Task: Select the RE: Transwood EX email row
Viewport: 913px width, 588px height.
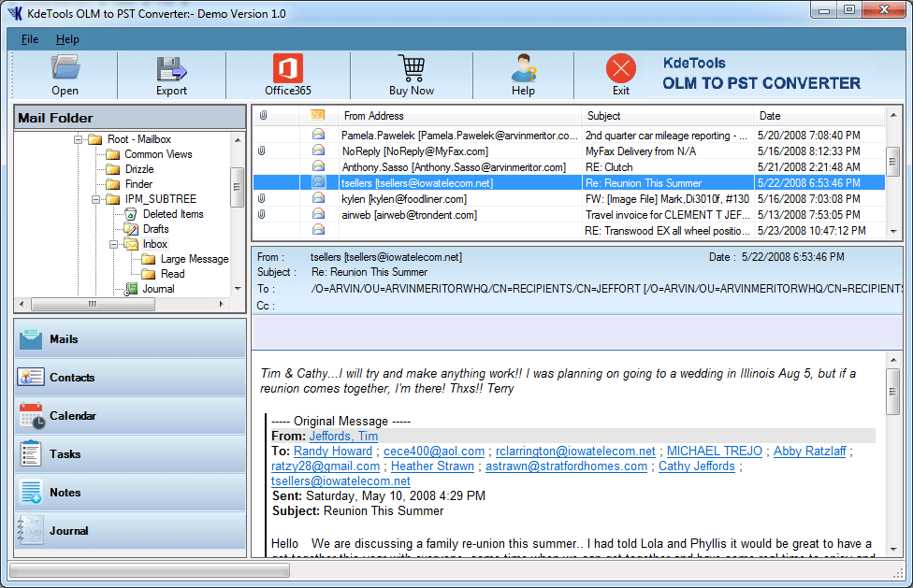Action: [x=569, y=231]
